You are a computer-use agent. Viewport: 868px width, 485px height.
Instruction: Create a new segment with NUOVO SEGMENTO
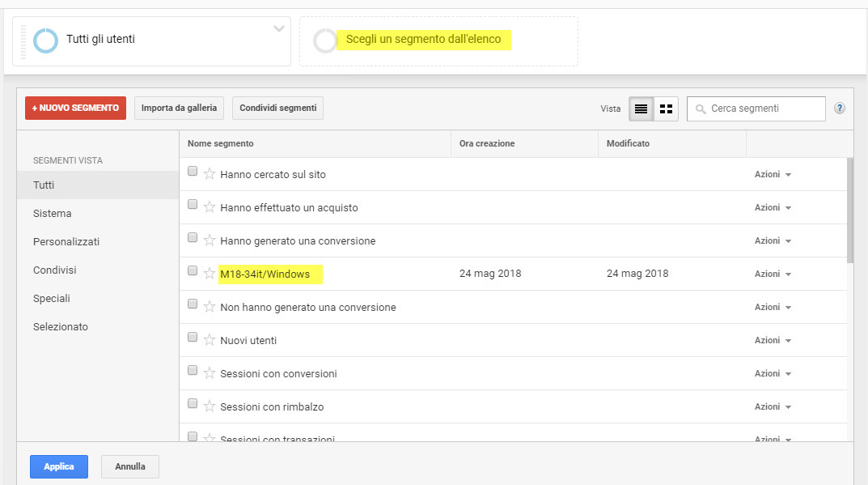coord(74,108)
